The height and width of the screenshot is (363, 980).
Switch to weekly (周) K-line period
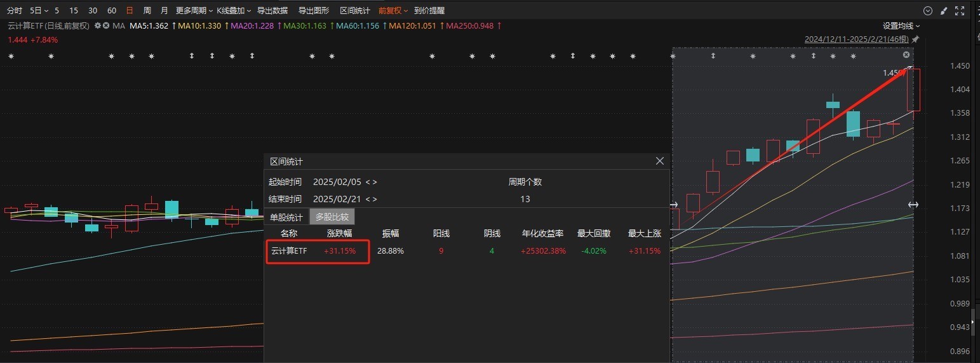coord(147,11)
